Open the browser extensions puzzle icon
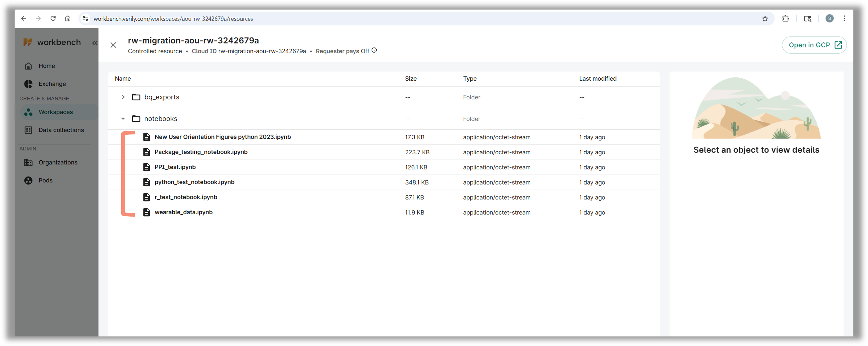The image size is (868, 346). (785, 19)
